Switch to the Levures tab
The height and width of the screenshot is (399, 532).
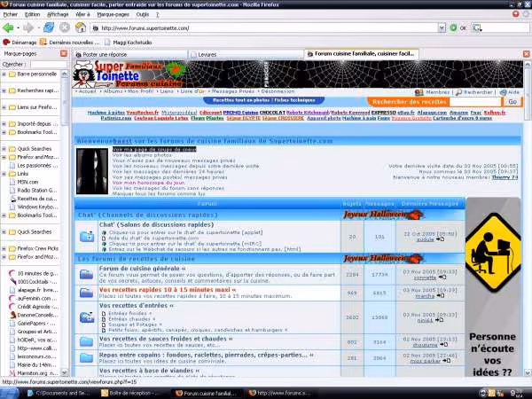[x=246, y=54]
